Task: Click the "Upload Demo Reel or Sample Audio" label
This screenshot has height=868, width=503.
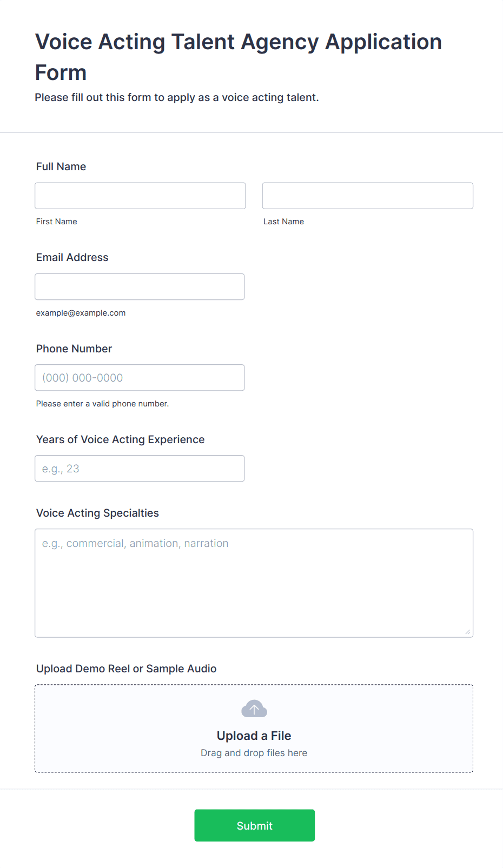Action: pos(126,669)
